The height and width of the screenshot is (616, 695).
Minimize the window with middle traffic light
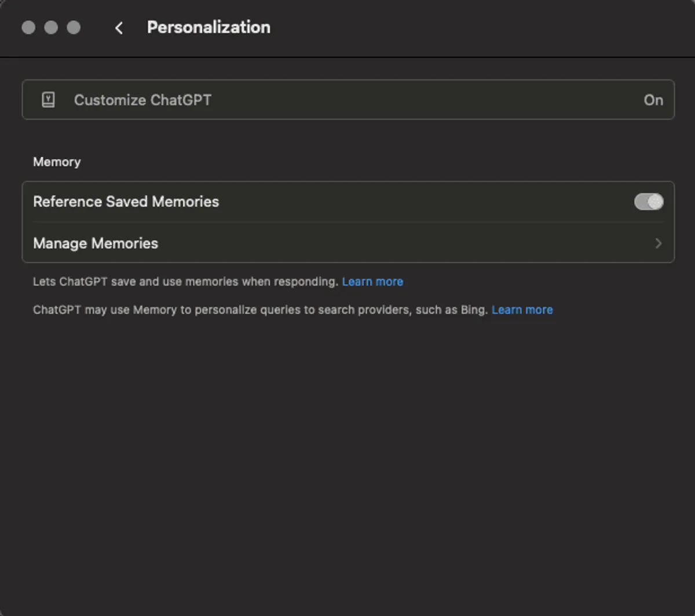pyautogui.click(x=51, y=27)
